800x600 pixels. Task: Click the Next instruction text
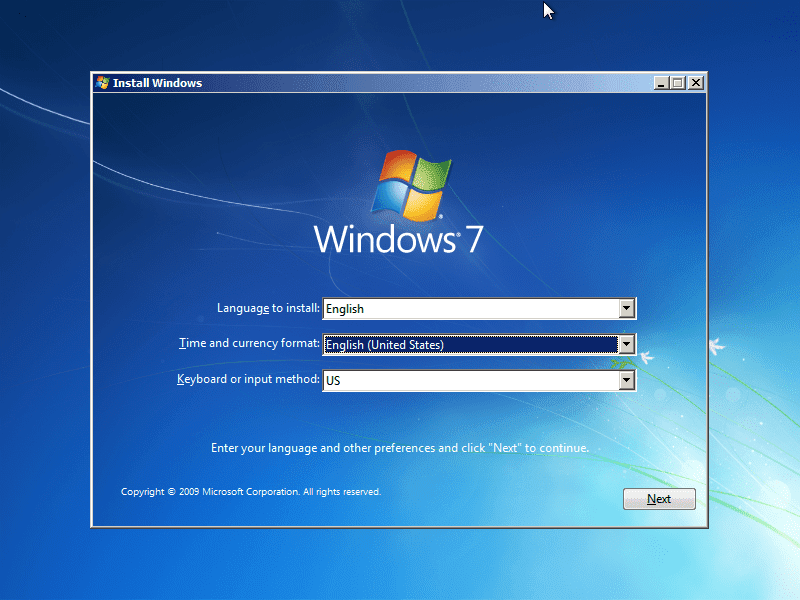click(398, 447)
